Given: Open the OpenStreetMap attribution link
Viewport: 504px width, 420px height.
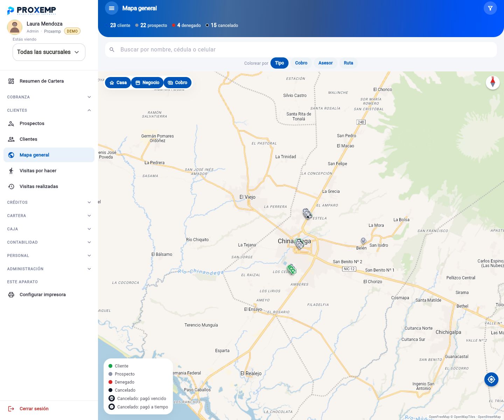Looking at the screenshot, I should pos(489,417).
